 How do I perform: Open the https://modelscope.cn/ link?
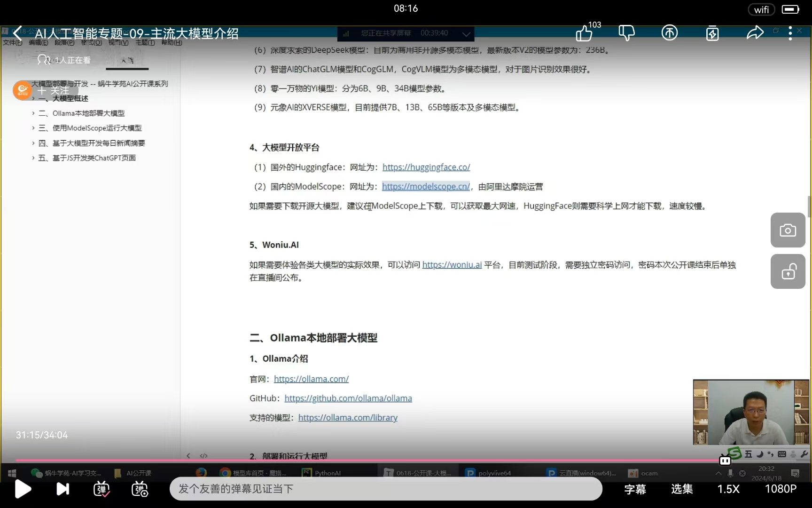426,186
